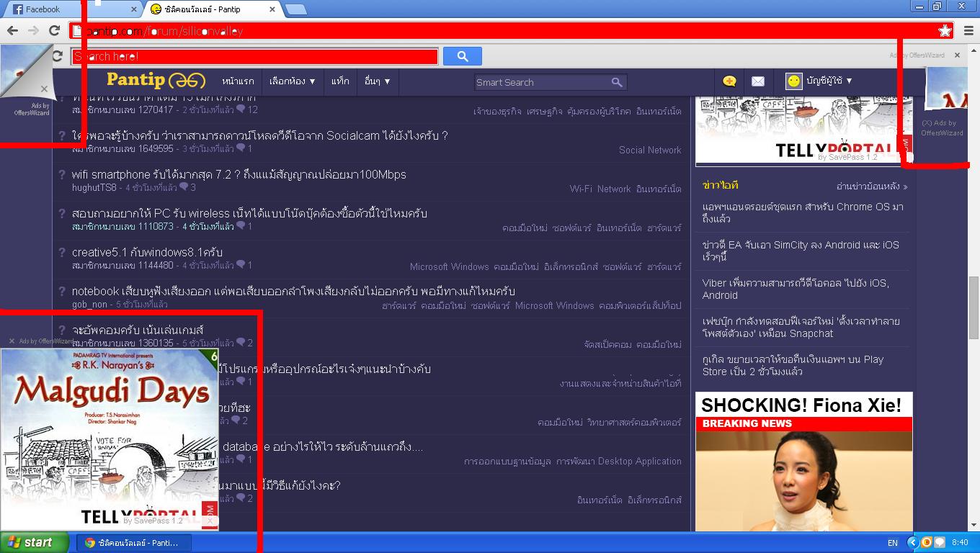Open the บัญชีผู้ใช้ account dropdown
The width and height of the screenshot is (980, 553).
(829, 81)
